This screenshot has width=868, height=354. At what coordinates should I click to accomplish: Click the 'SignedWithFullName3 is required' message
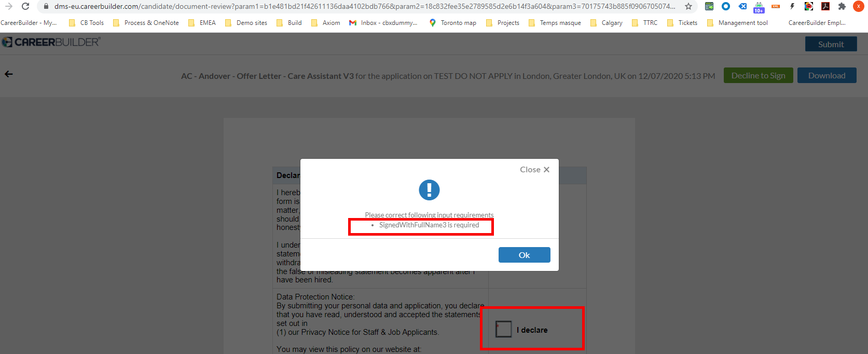pyautogui.click(x=429, y=225)
